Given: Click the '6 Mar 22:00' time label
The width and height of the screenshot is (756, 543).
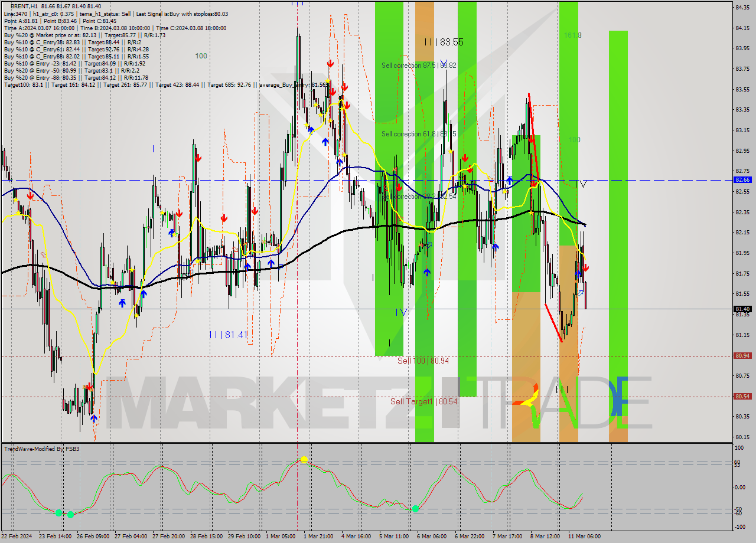Looking at the screenshot, I should coord(470,537).
